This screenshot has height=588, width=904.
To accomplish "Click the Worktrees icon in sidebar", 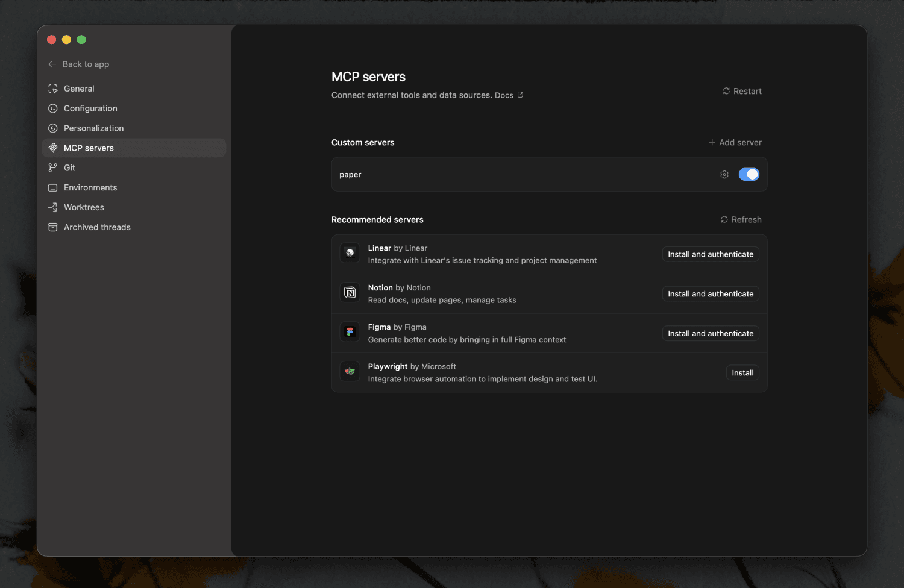I will click(x=53, y=207).
